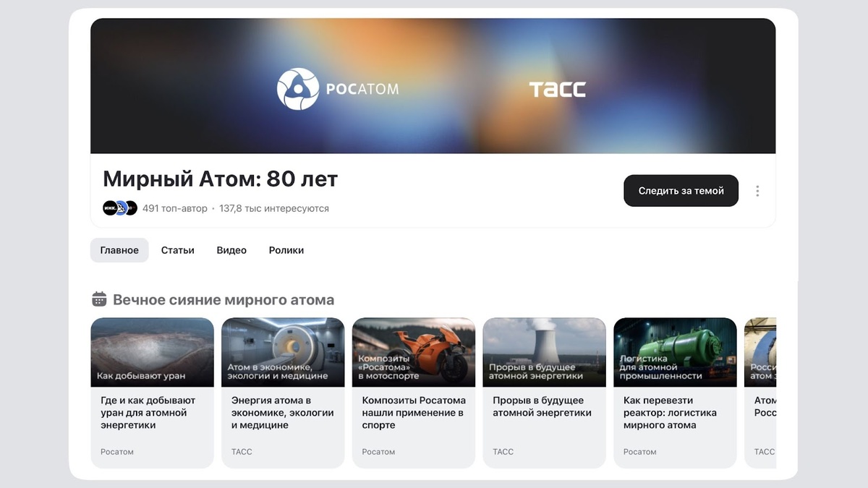Screen dimensions: 868x488
Task: Open article "Композиты Росатома нашли применение в спорте"
Action: tap(414, 413)
